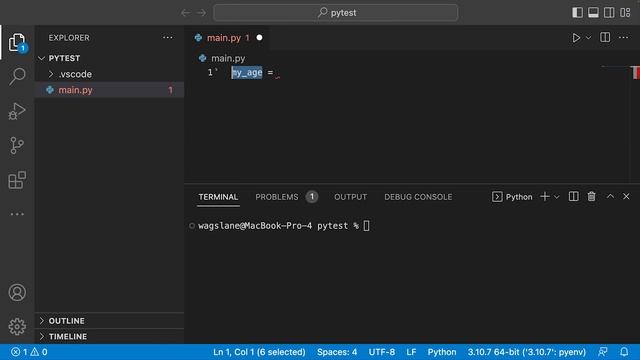
Task: Open the Search view icon
Action: click(17, 76)
